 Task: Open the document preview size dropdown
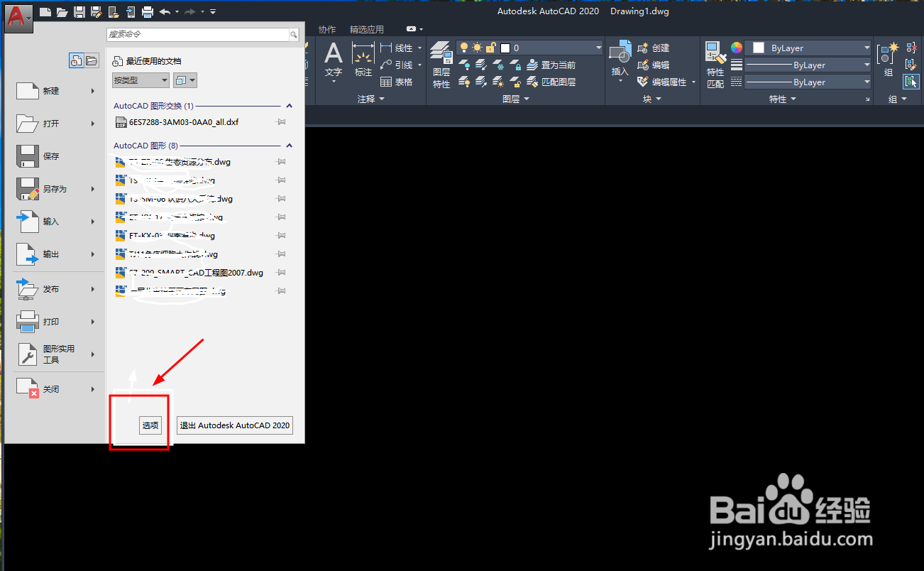185,80
